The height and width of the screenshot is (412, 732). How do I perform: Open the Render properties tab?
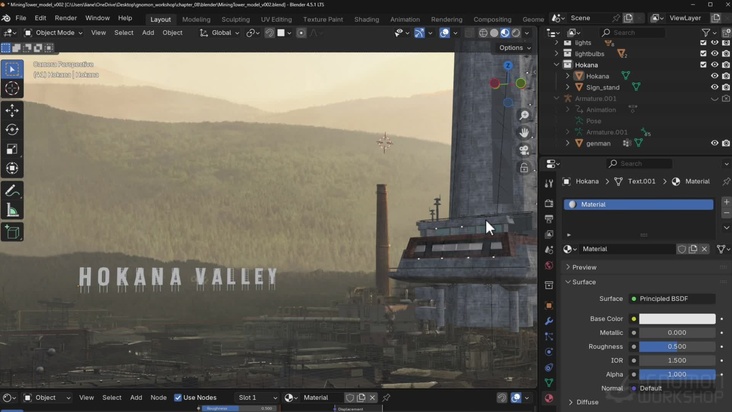[549, 203]
